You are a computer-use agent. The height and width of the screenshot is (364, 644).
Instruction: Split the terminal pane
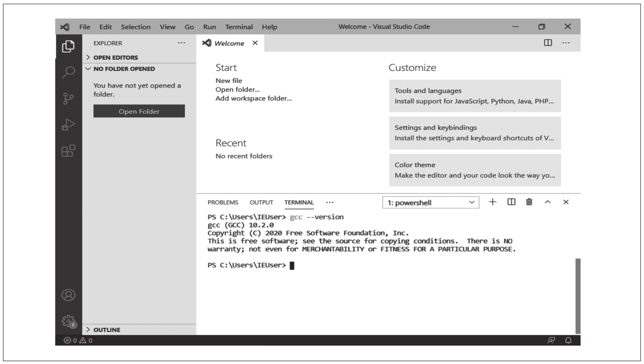pos(511,202)
